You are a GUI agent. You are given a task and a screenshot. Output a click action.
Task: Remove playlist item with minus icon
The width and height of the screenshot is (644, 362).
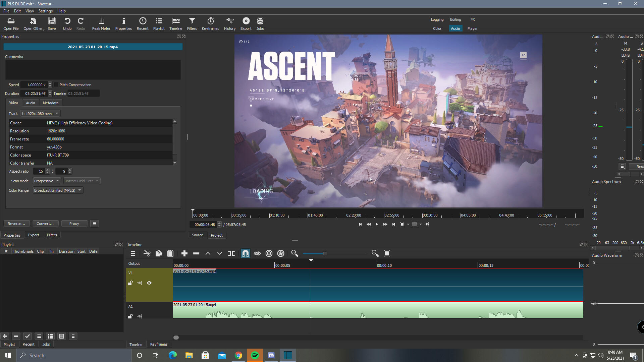(x=16, y=336)
